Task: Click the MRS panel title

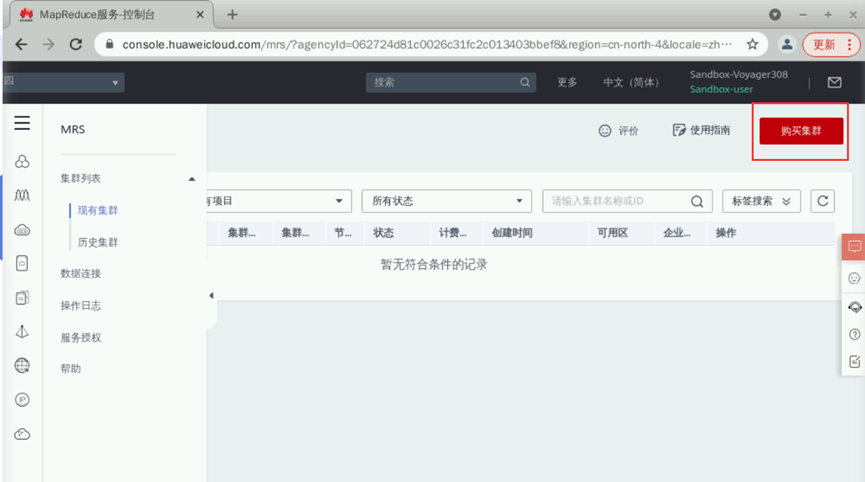Action: tap(73, 129)
